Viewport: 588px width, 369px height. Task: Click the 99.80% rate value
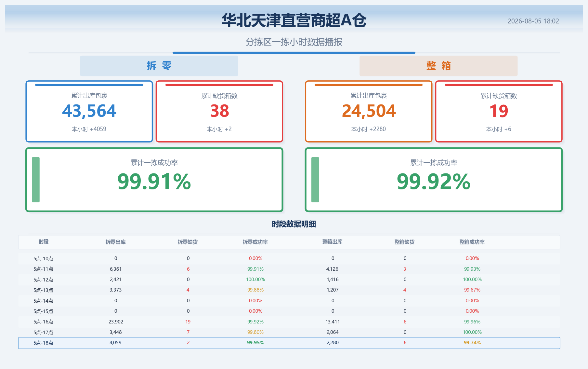pyautogui.click(x=255, y=332)
